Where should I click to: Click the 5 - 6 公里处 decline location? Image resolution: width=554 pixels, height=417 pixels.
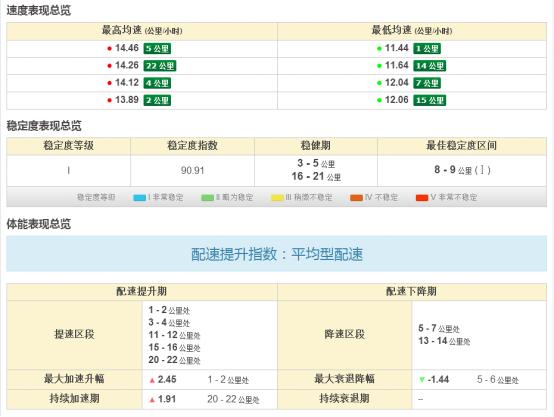pos(497,380)
